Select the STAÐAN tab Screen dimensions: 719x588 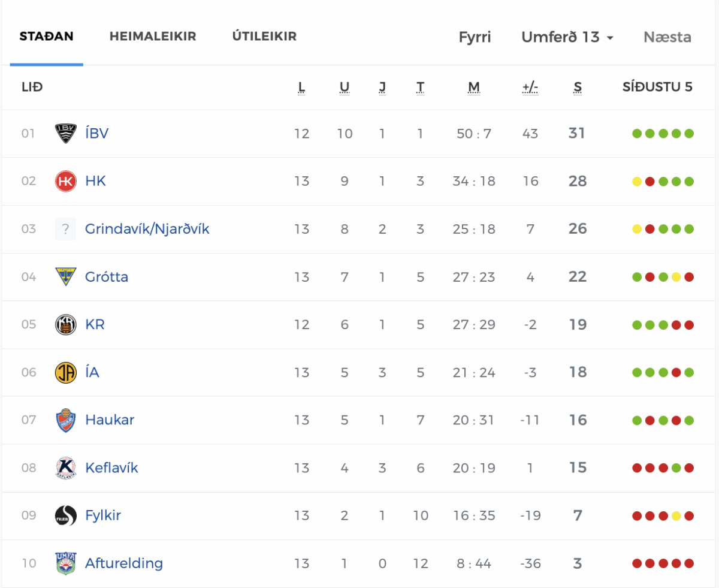47,37
